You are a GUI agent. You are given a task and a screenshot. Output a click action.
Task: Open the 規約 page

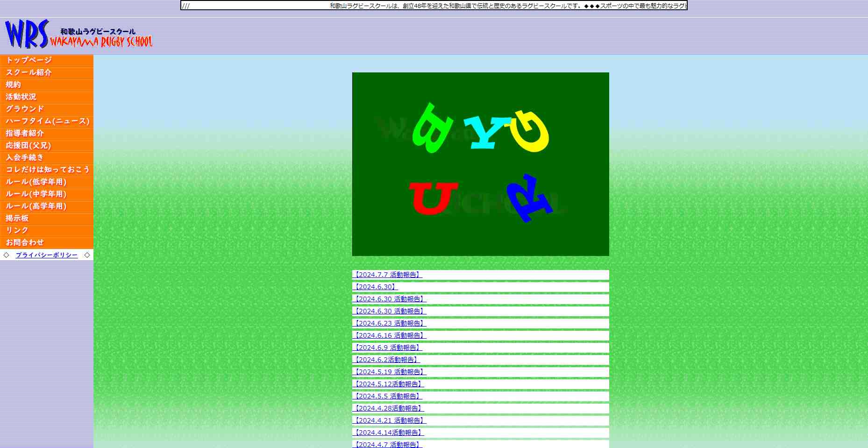click(x=14, y=85)
